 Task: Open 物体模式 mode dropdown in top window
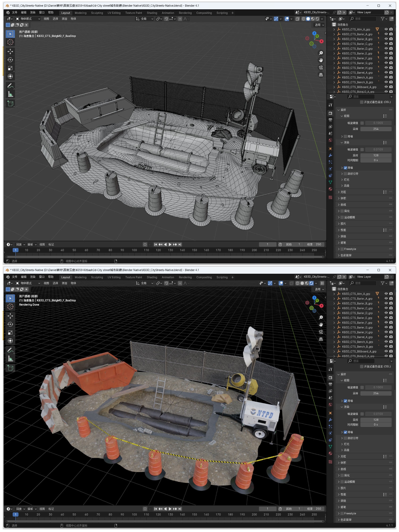[x=28, y=19]
